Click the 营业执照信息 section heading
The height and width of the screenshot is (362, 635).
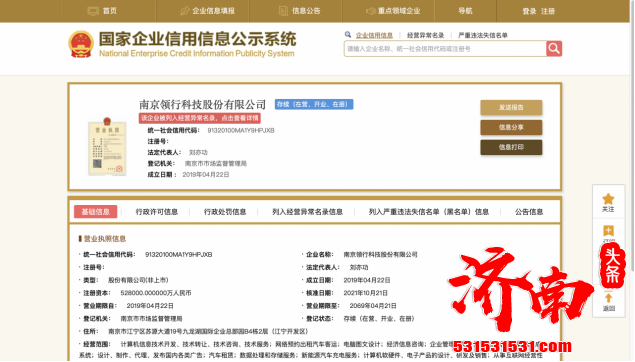104,238
